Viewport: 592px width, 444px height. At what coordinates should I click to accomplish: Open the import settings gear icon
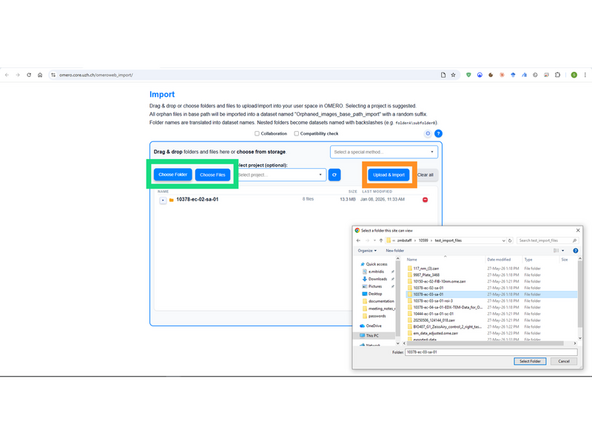point(428,134)
